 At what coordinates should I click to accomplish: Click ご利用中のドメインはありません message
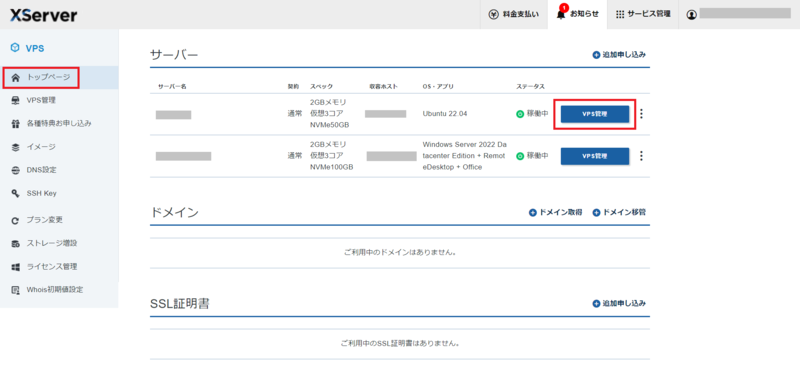[399, 253]
